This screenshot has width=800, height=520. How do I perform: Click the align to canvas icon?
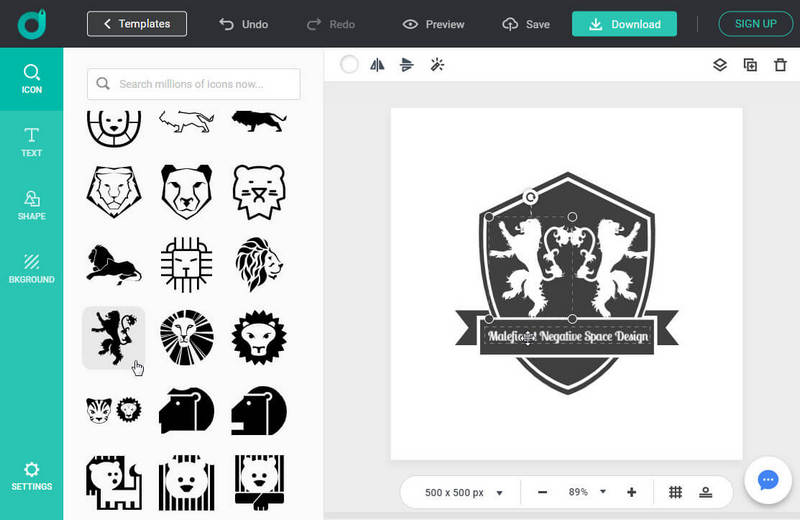pyautogui.click(x=705, y=492)
